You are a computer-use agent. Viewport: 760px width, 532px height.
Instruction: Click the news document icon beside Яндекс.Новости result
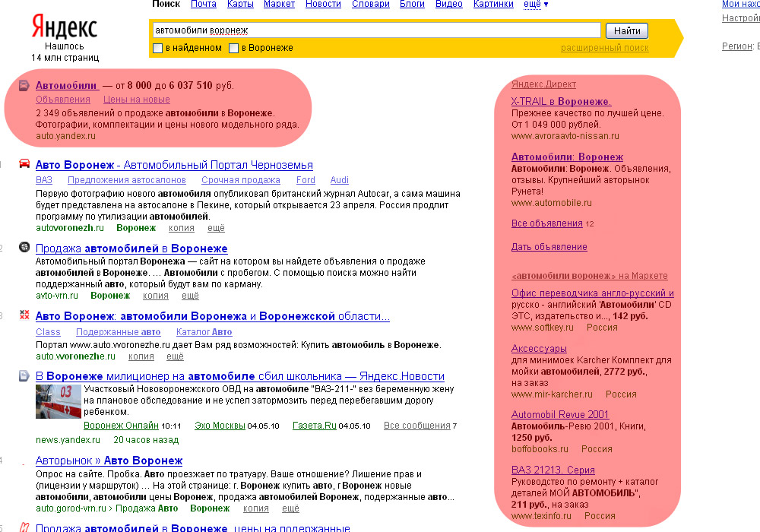pos(24,375)
